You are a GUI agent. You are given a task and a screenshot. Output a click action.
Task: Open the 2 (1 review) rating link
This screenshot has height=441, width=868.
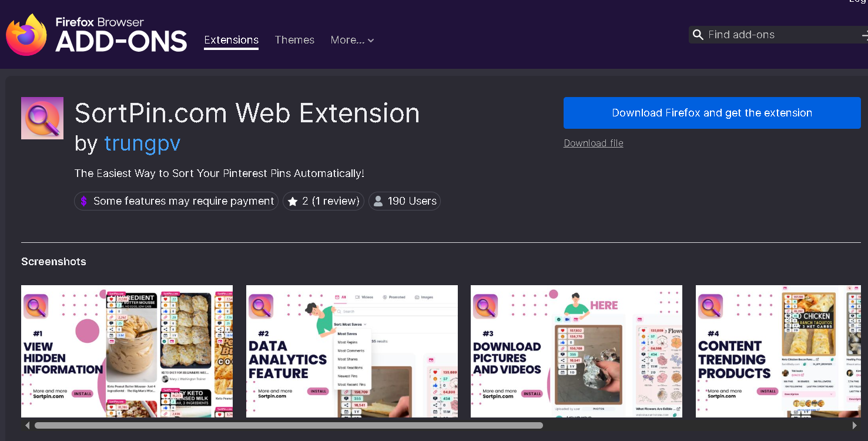323,201
